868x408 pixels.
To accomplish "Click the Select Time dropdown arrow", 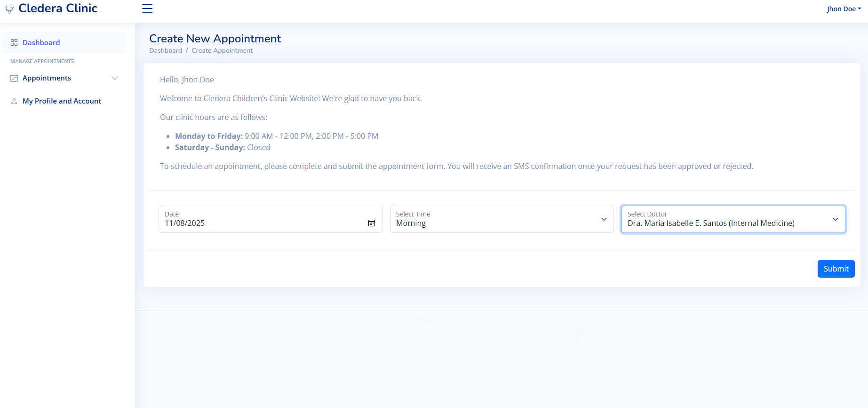I will click(604, 219).
